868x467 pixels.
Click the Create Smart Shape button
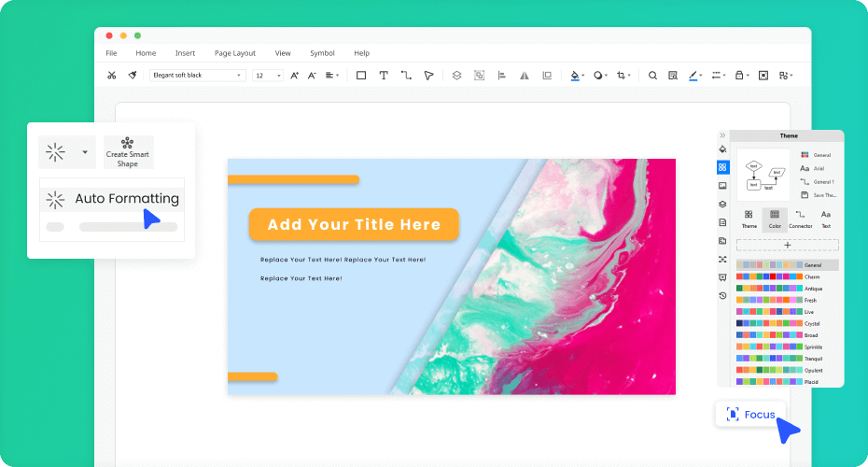tap(127, 152)
